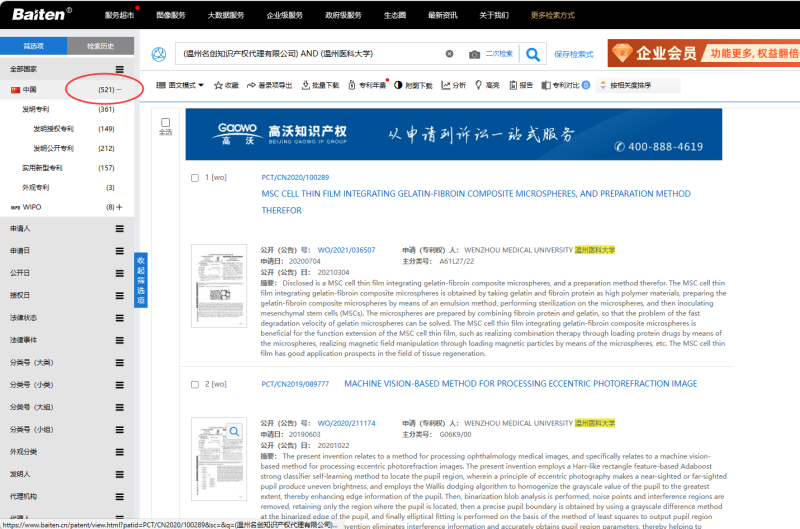800x529 pixels.
Task: Switch to the 筛选项 tab
Action: point(34,46)
